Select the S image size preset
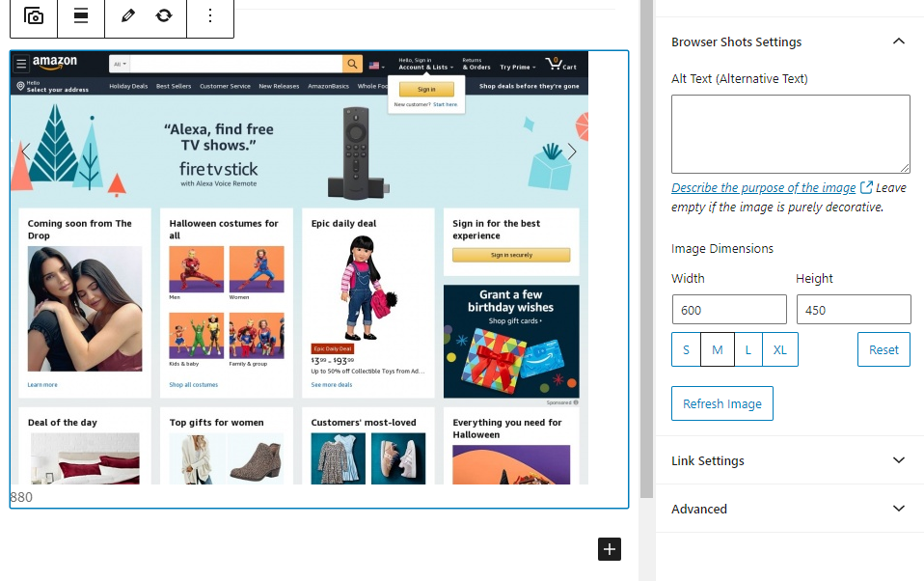The height and width of the screenshot is (581, 924). tap(686, 349)
